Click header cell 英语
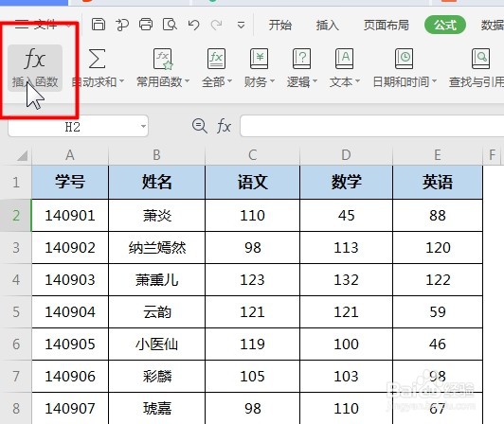The width and height of the screenshot is (504, 424). pyautogui.click(x=438, y=182)
